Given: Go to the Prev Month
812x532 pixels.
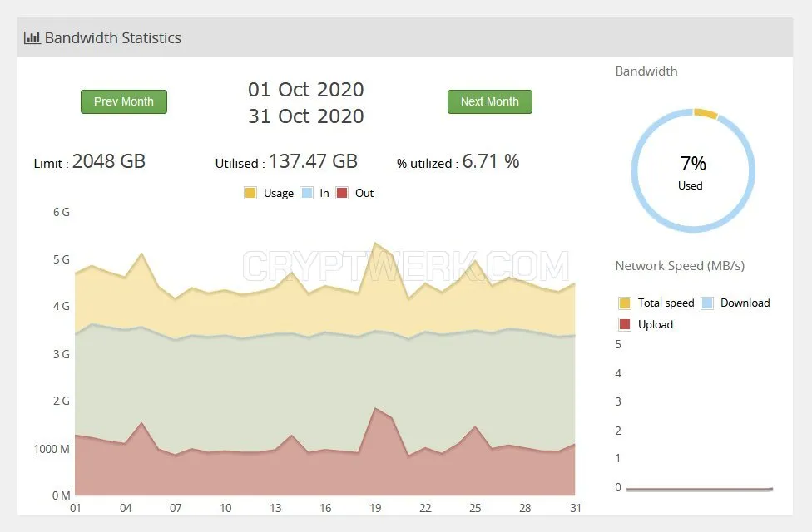Looking at the screenshot, I should coord(124,101).
